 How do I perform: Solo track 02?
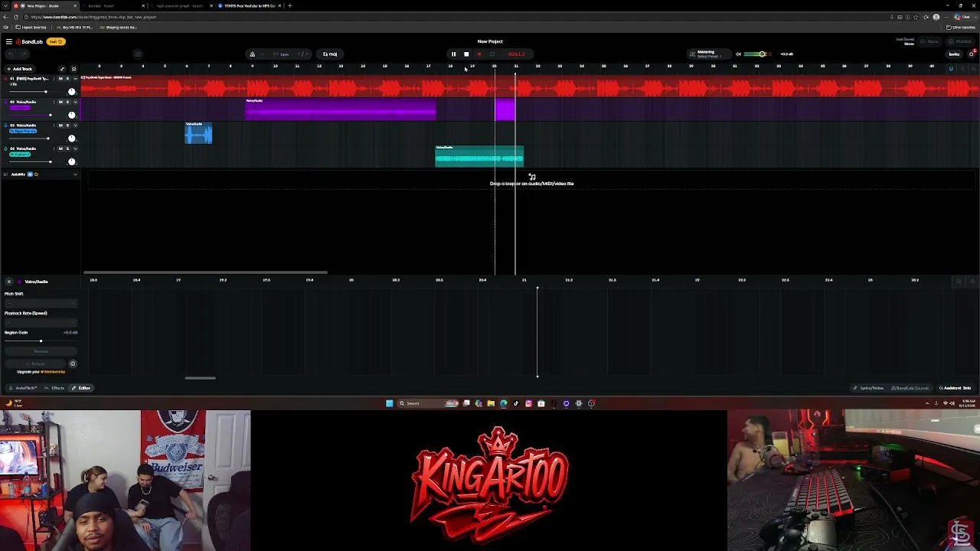[67, 102]
